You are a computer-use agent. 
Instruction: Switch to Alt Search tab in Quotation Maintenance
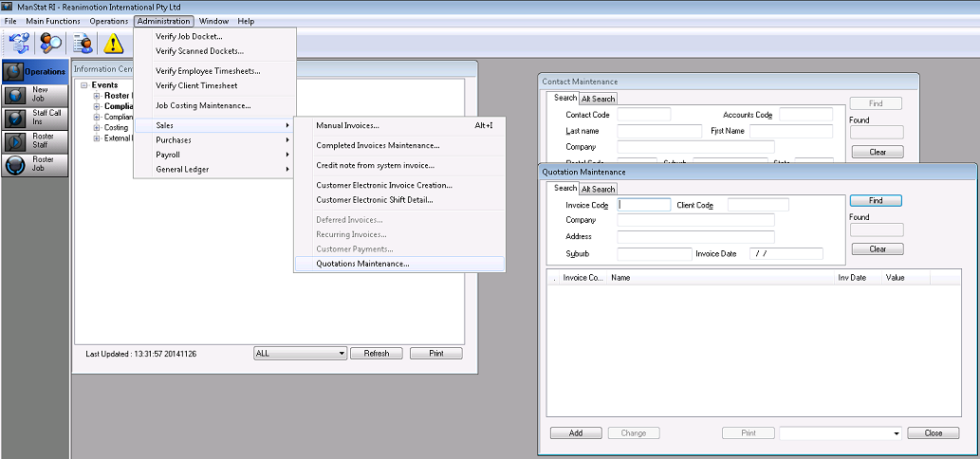pyautogui.click(x=598, y=189)
